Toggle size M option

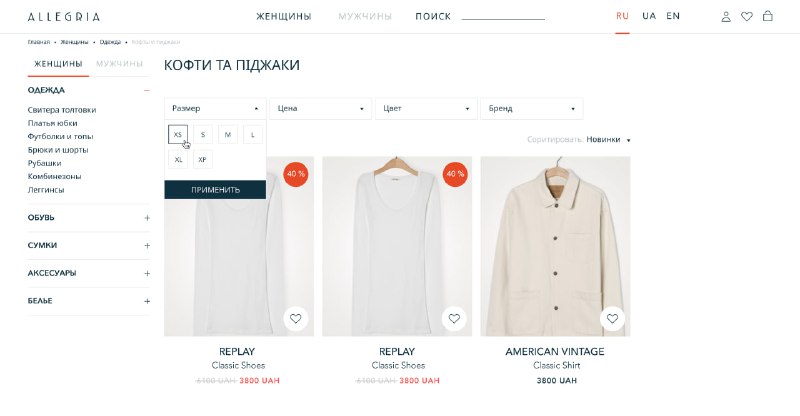[228, 135]
